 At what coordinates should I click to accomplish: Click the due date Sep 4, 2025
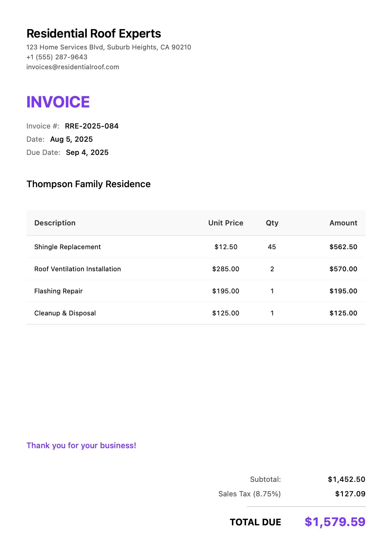coord(87,152)
